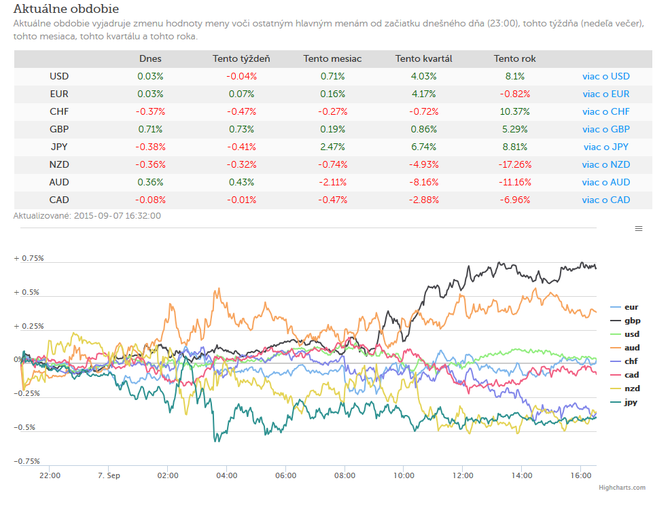Hide the usd line via legend
This screenshot has width=670, height=525.
pos(625,334)
